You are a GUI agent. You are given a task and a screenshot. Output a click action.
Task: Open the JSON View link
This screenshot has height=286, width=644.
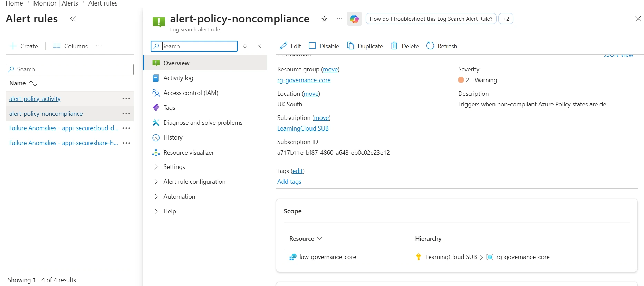[618, 55]
